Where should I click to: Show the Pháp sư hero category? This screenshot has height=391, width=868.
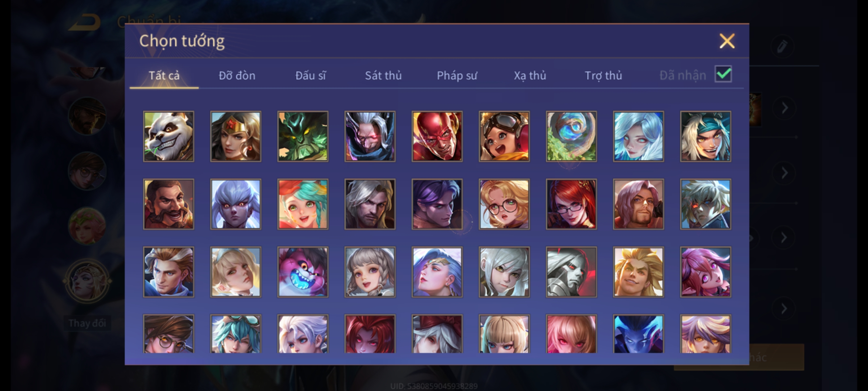(457, 75)
